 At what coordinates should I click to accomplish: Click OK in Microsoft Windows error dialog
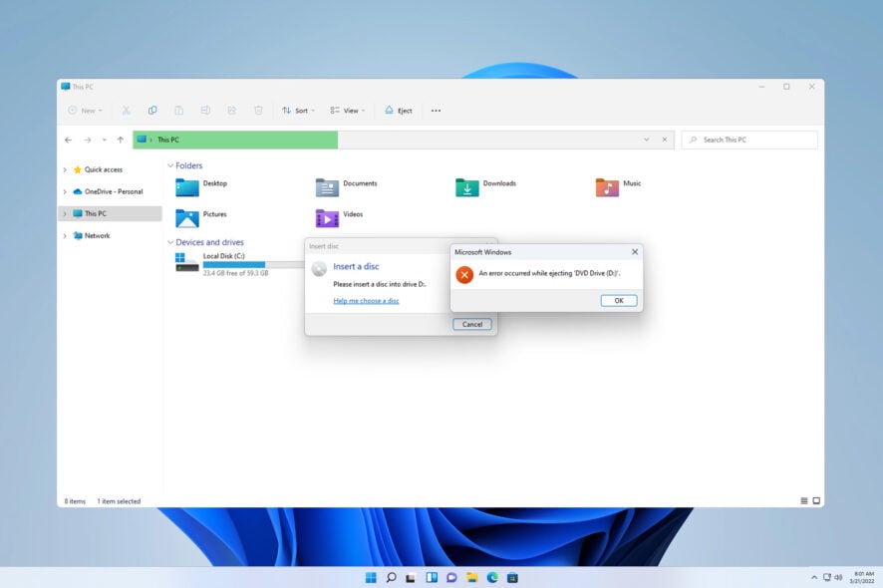tap(619, 301)
